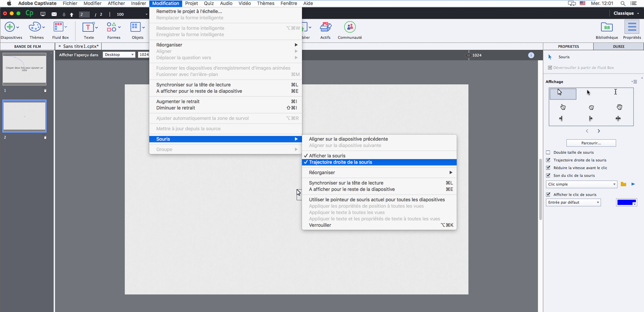Open the Entrée par défaut dropdown
Screen dimensions: 644x312
pos(573,202)
